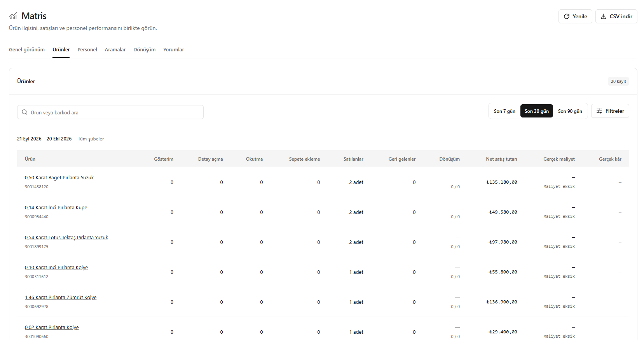The width and height of the screenshot is (644, 340).
Task: Select the Son 30 gün range
Action: pos(537,111)
